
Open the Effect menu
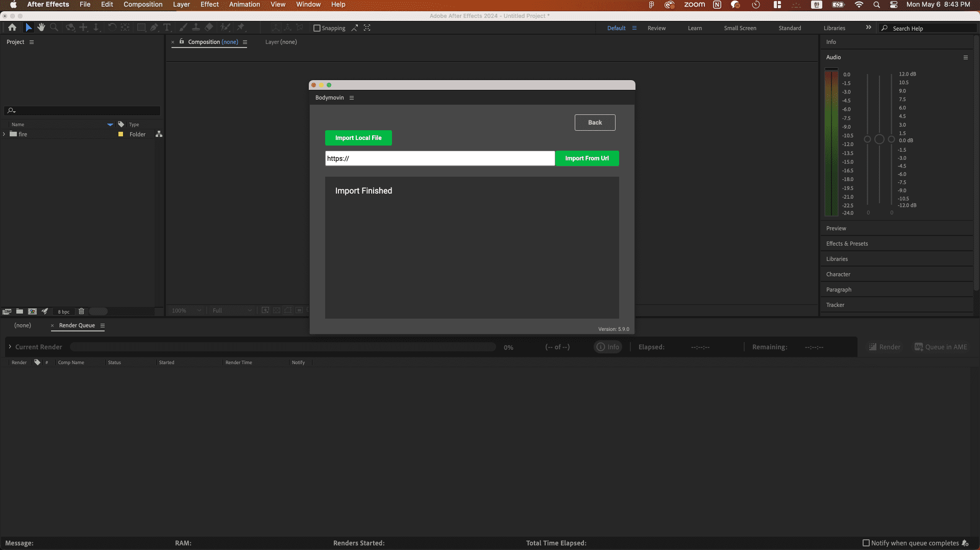coord(209,5)
